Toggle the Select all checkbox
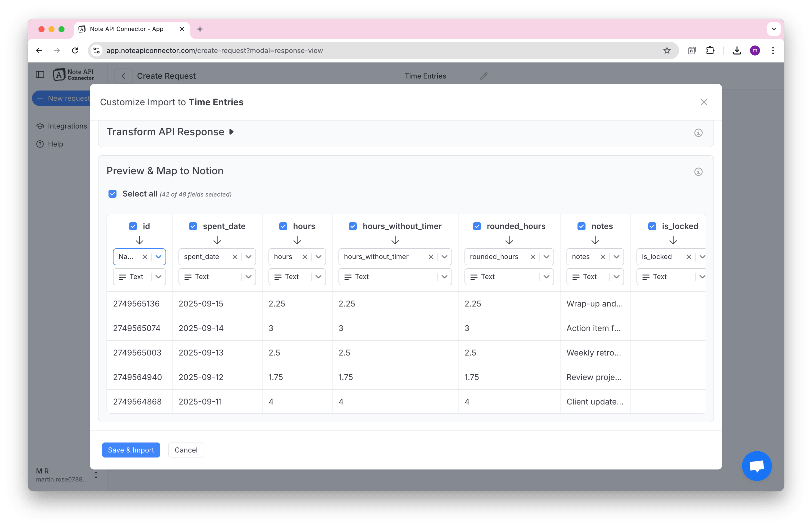This screenshot has height=528, width=812. [x=112, y=194]
